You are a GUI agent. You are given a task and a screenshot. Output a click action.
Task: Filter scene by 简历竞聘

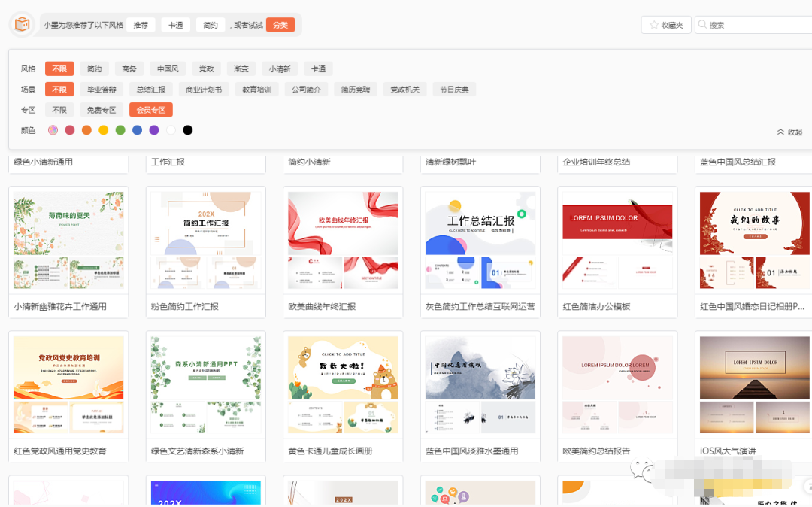coord(355,89)
